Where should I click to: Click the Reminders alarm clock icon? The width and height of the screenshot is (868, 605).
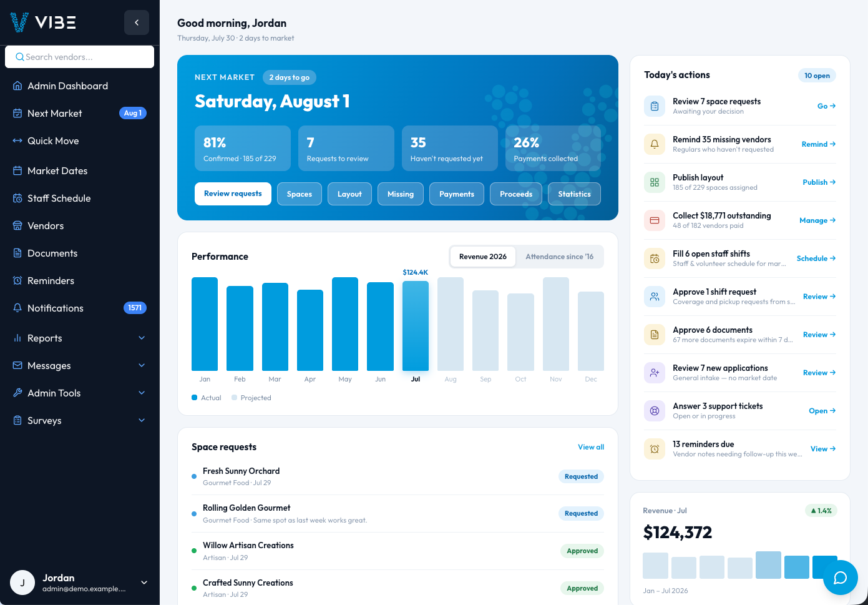(x=17, y=281)
